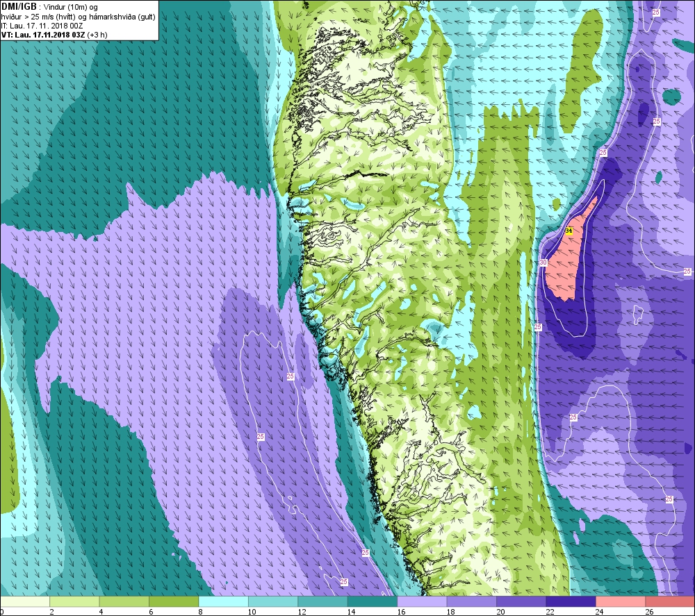Pick the pink 24–26 color scale swatch
This screenshot has width=695, height=616.
(x=621, y=601)
